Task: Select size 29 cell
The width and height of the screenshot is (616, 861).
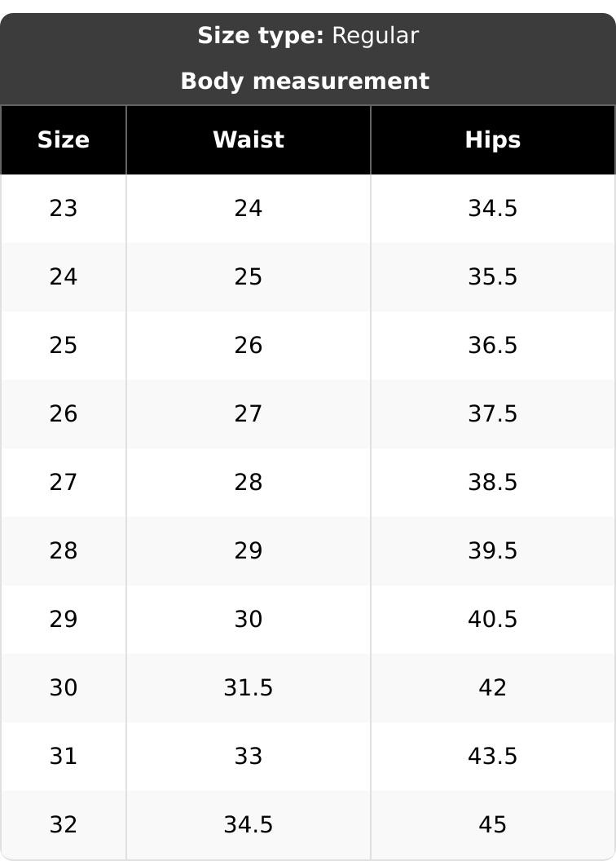Action: coord(63,620)
